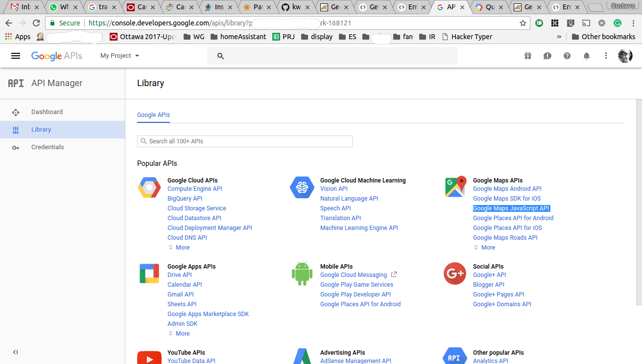Switch to the Gmail Inbox browser tab

(24, 7)
